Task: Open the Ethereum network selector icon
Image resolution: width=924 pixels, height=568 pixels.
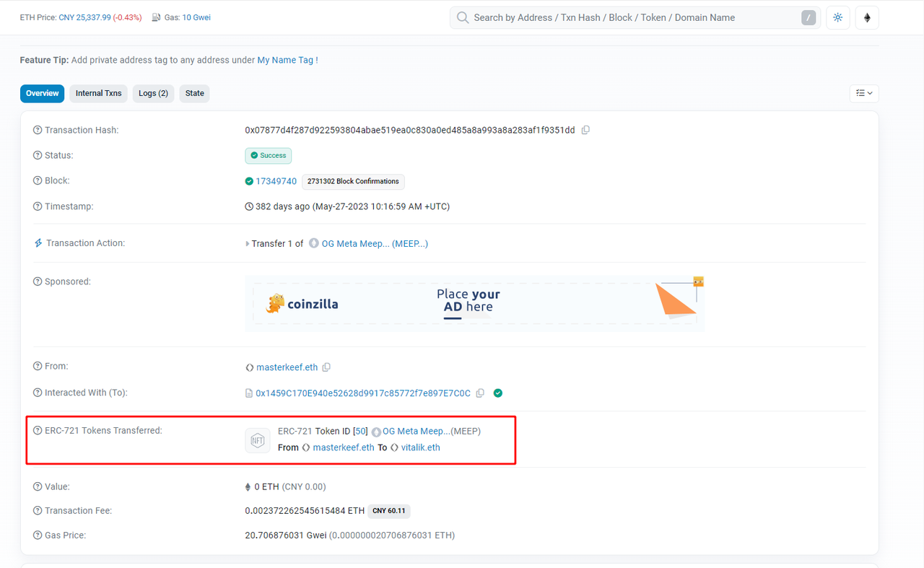Action: click(x=867, y=17)
